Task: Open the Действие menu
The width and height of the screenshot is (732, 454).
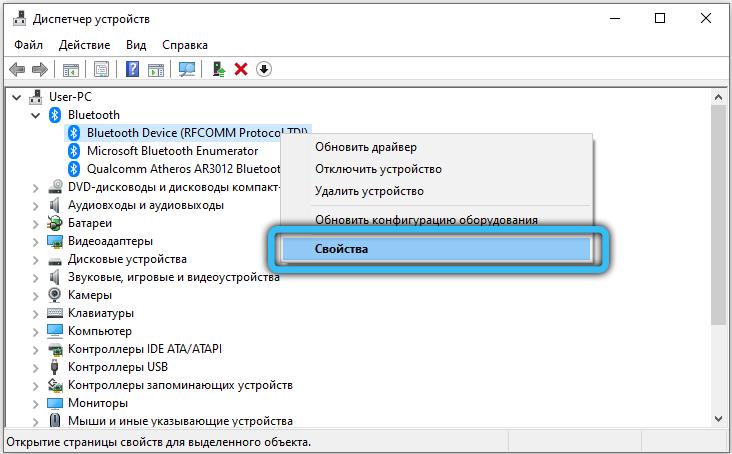Action: (x=85, y=45)
